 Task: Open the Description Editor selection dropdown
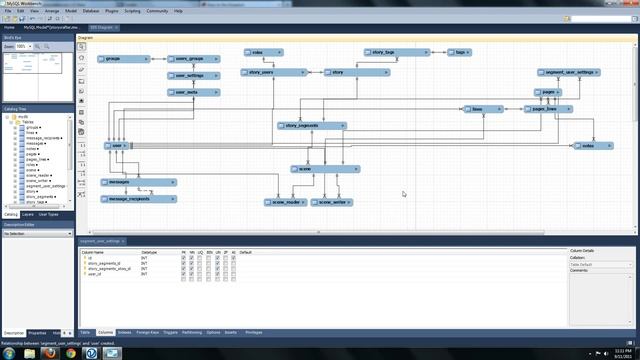click(69, 233)
